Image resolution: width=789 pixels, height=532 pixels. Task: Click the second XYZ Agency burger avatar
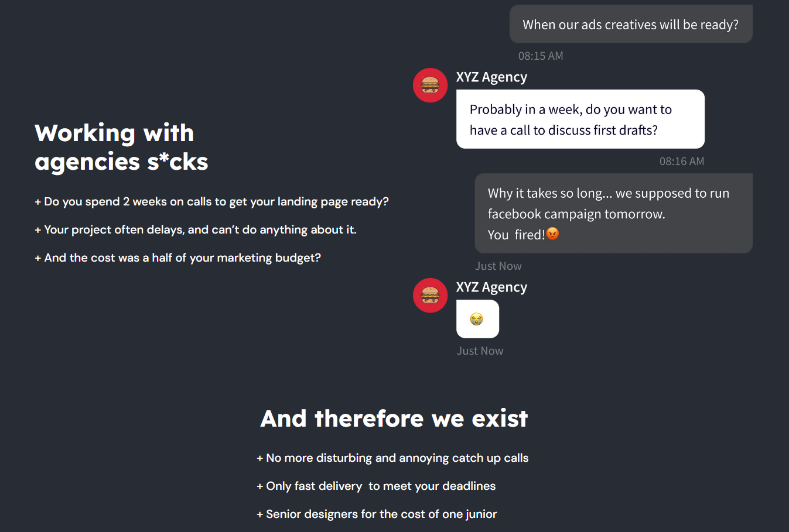point(431,296)
